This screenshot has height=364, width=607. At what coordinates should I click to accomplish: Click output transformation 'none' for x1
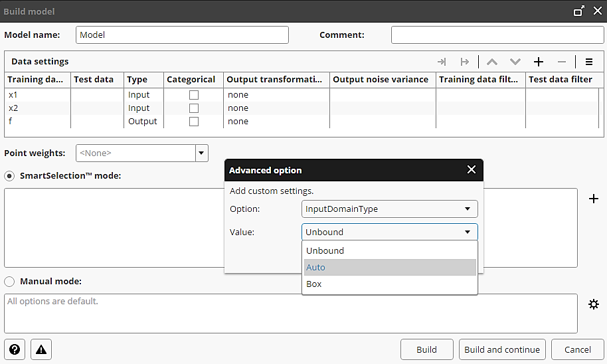276,95
